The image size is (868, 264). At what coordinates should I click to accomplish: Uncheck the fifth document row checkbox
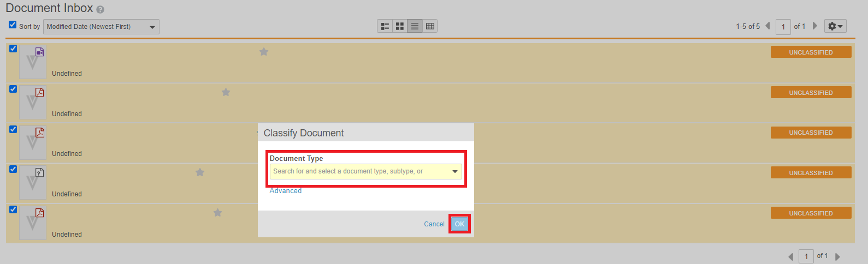pos(13,209)
